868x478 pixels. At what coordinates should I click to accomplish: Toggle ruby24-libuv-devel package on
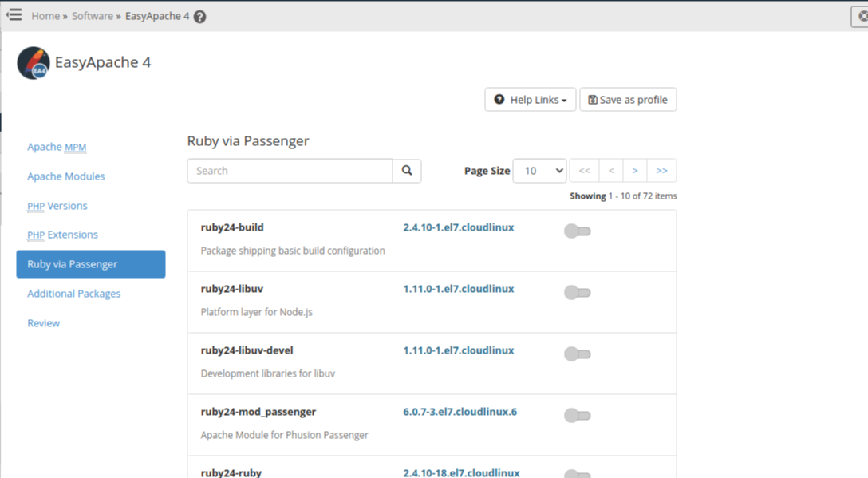[x=578, y=354]
